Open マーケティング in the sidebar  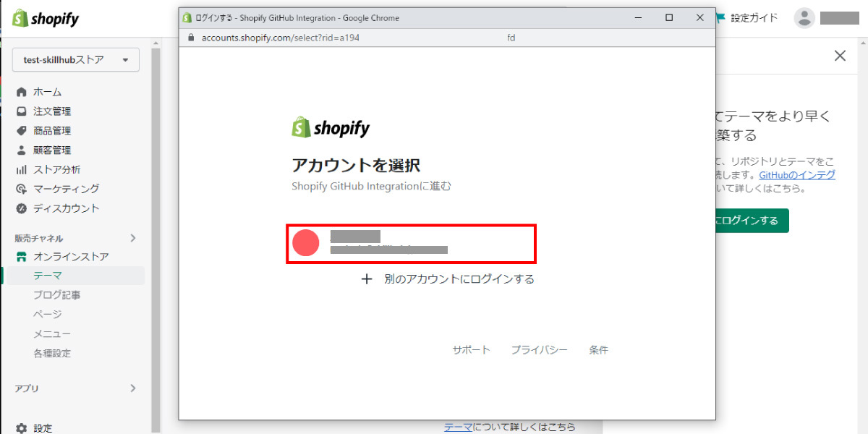(x=66, y=189)
